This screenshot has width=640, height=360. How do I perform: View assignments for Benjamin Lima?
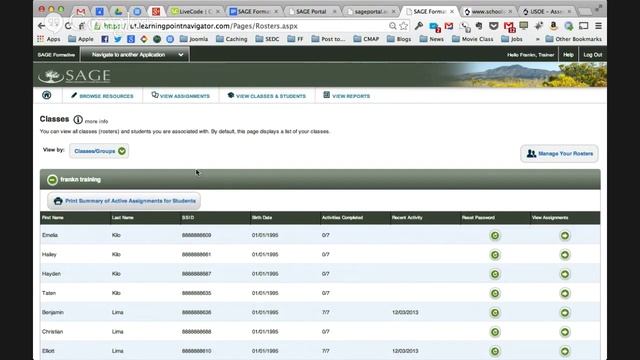click(x=565, y=313)
